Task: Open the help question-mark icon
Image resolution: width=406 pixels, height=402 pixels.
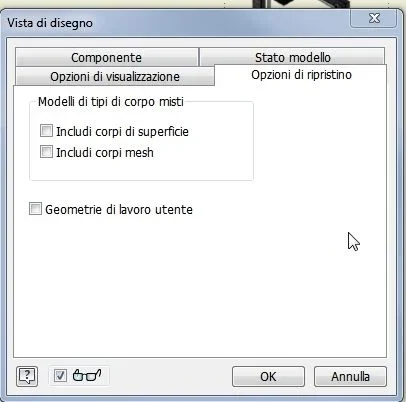Action: point(27,376)
